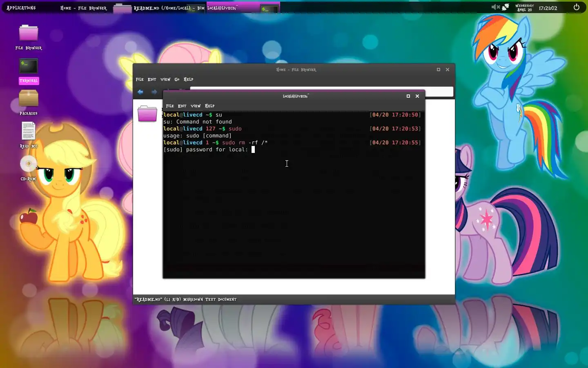
Task: Click the sudo password prompt in terminal
Action: click(206, 150)
